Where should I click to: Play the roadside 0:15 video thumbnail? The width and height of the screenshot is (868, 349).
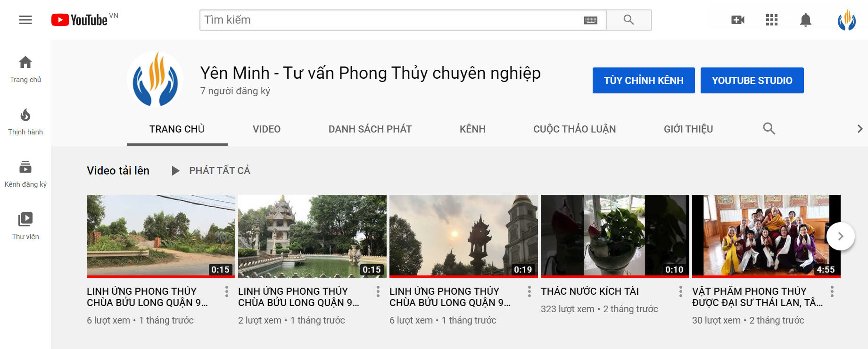pos(161,236)
